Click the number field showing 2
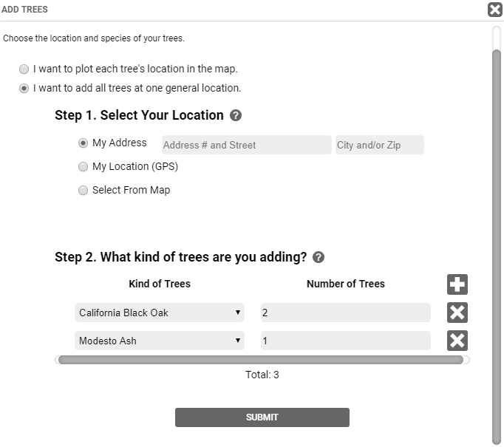The height and width of the screenshot is (447, 504). pyautogui.click(x=346, y=313)
